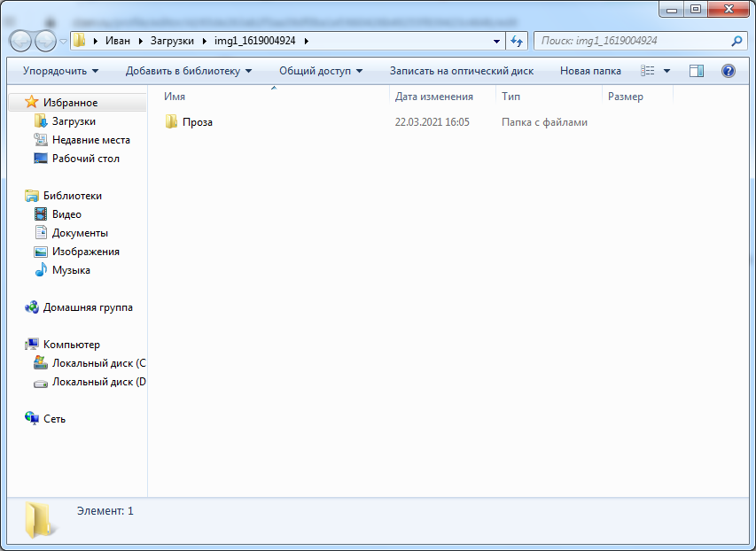Image resolution: width=756 pixels, height=551 pixels.
Task: Click the Избранное star icon
Action: (x=31, y=102)
